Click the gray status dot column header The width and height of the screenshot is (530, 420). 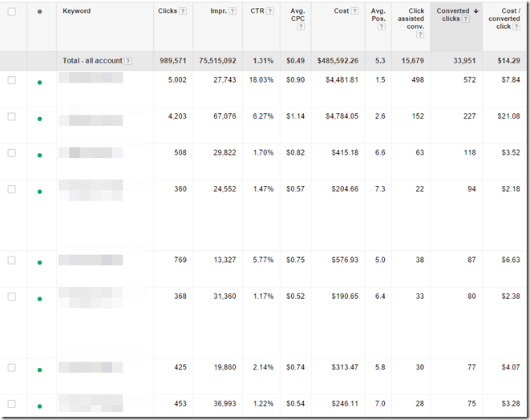39,11
